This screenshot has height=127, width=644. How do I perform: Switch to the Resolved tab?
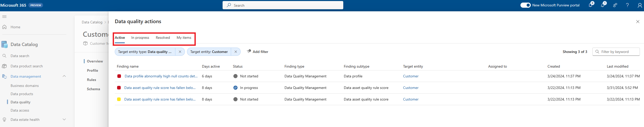pos(163,38)
